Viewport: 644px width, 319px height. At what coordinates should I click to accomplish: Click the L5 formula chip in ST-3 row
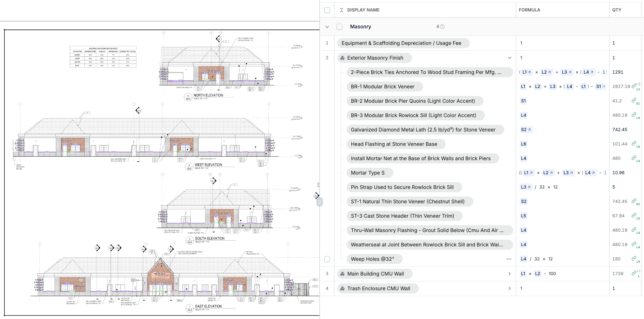click(x=524, y=216)
